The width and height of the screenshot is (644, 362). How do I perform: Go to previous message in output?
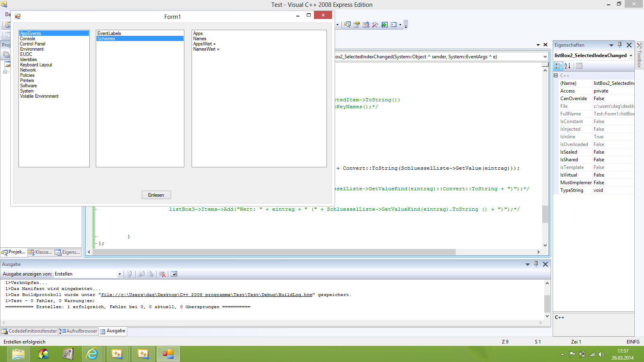tap(141, 274)
